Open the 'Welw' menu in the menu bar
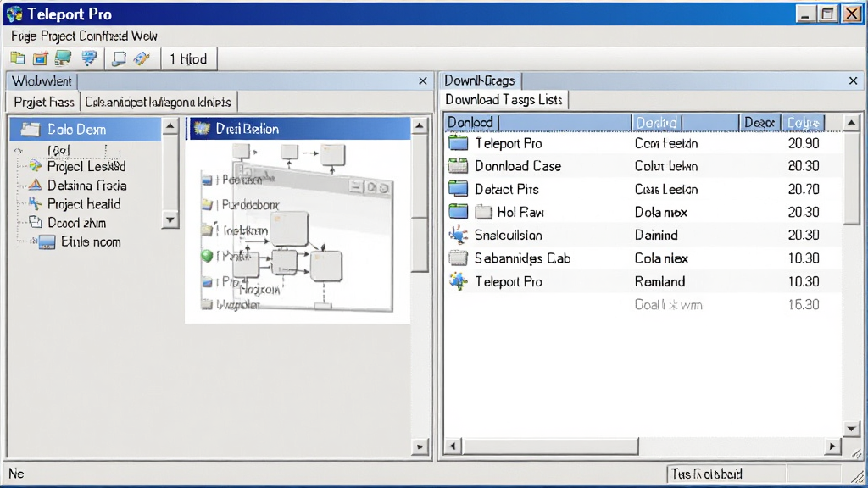Screen dimensions: 868x488 [144, 36]
